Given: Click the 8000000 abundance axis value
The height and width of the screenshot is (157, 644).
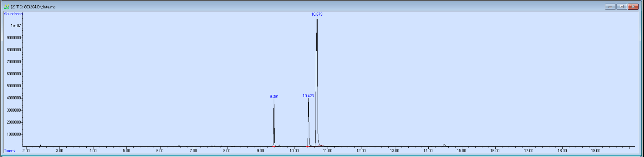Looking at the screenshot, I should tap(14, 50).
